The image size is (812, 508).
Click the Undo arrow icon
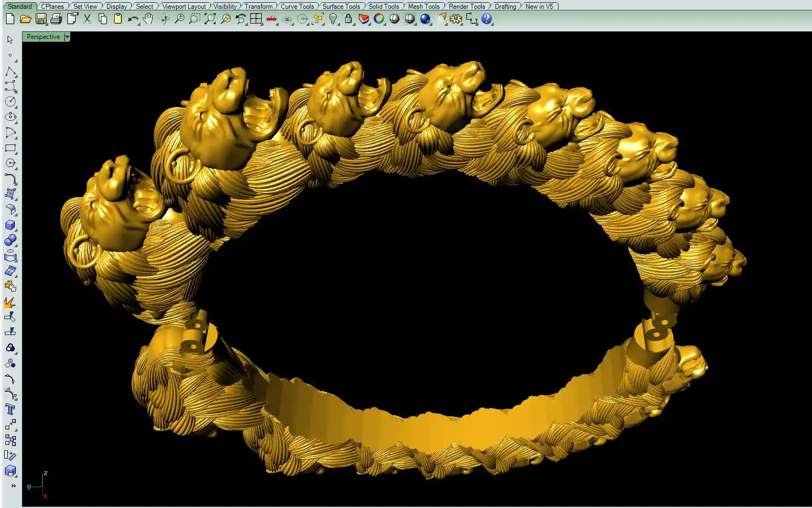133,19
